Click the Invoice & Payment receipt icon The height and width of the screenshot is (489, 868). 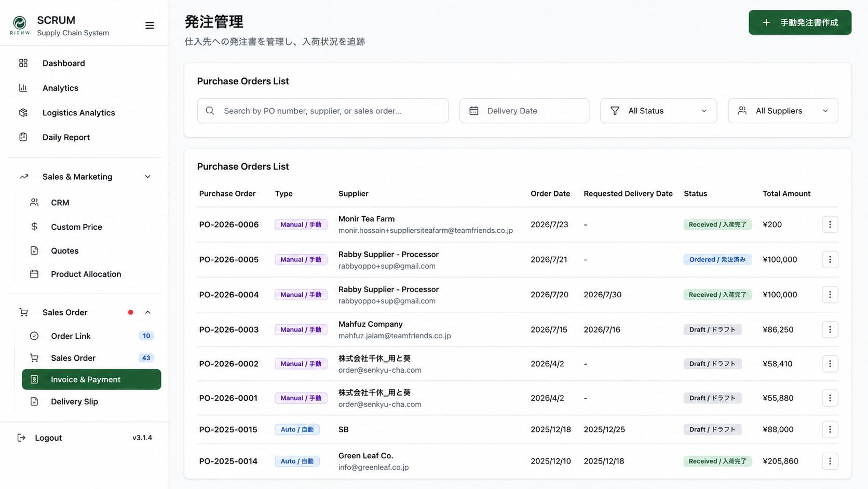pos(34,379)
